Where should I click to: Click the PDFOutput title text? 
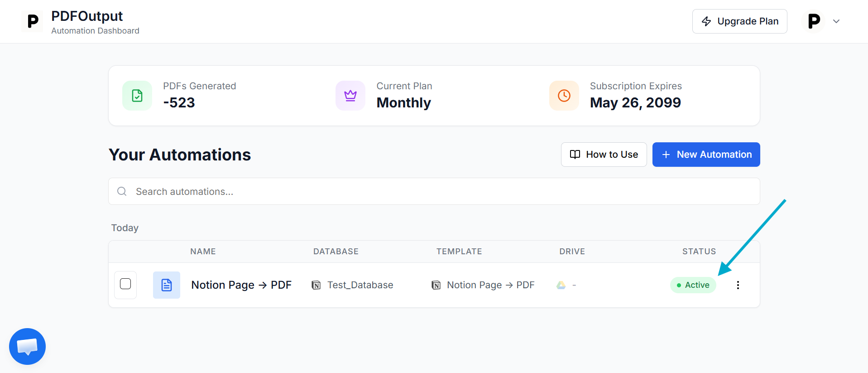[87, 16]
